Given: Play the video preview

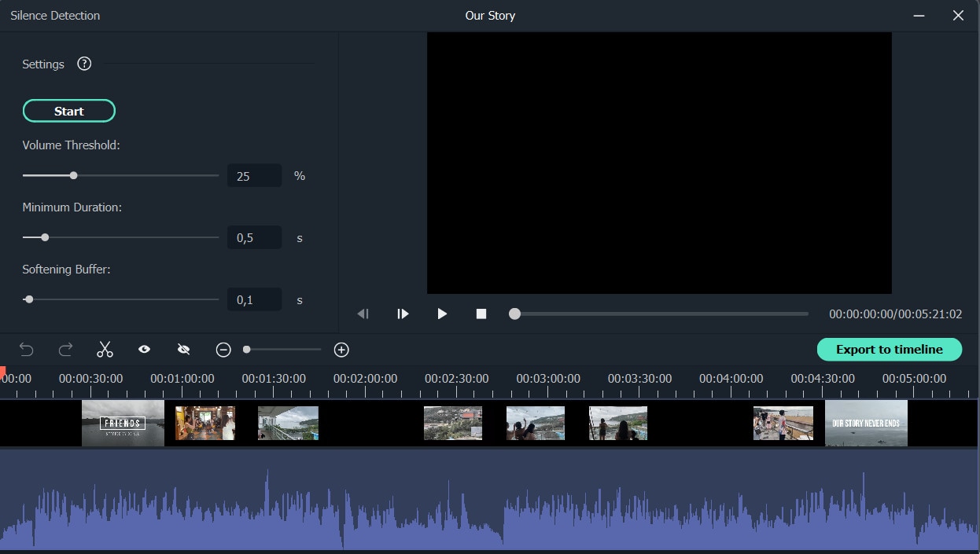Looking at the screenshot, I should click(x=442, y=314).
